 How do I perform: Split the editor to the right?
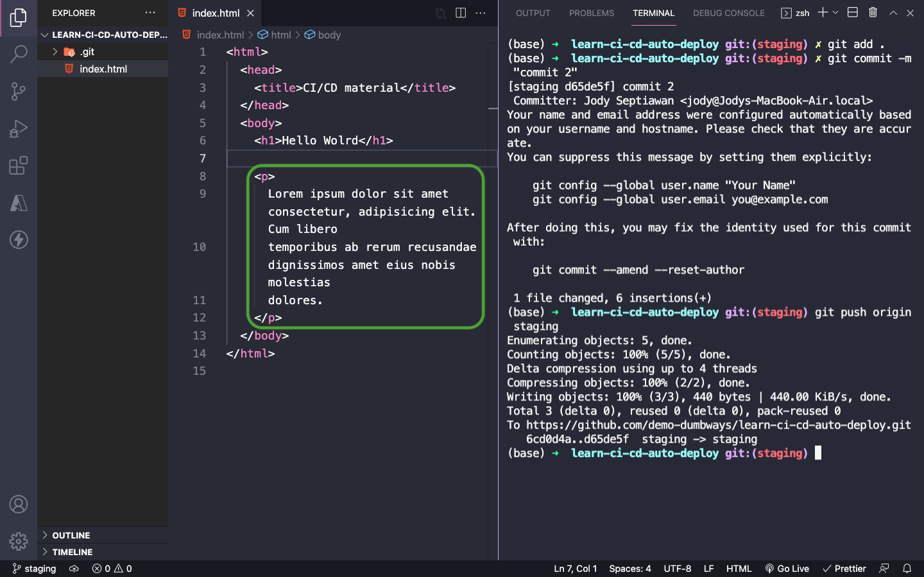(461, 13)
